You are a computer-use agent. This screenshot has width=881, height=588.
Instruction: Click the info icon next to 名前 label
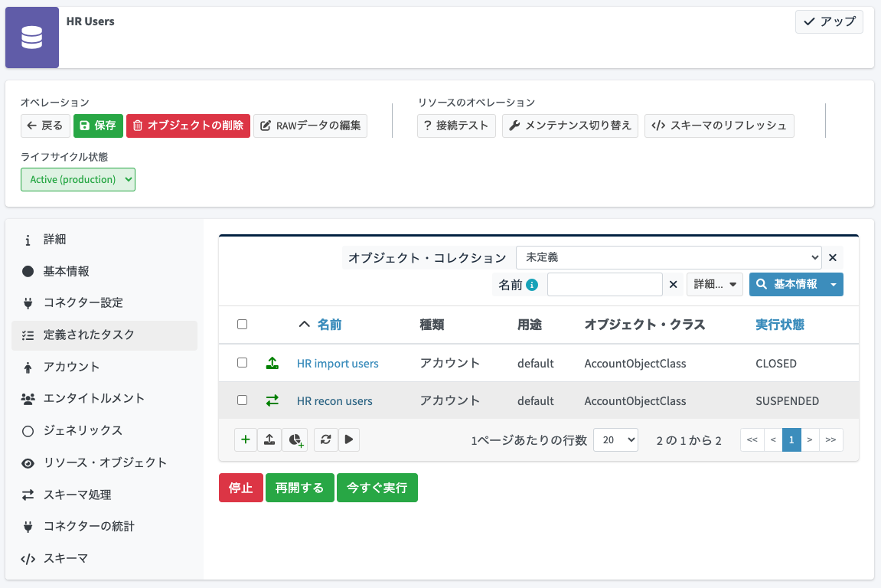(x=532, y=285)
